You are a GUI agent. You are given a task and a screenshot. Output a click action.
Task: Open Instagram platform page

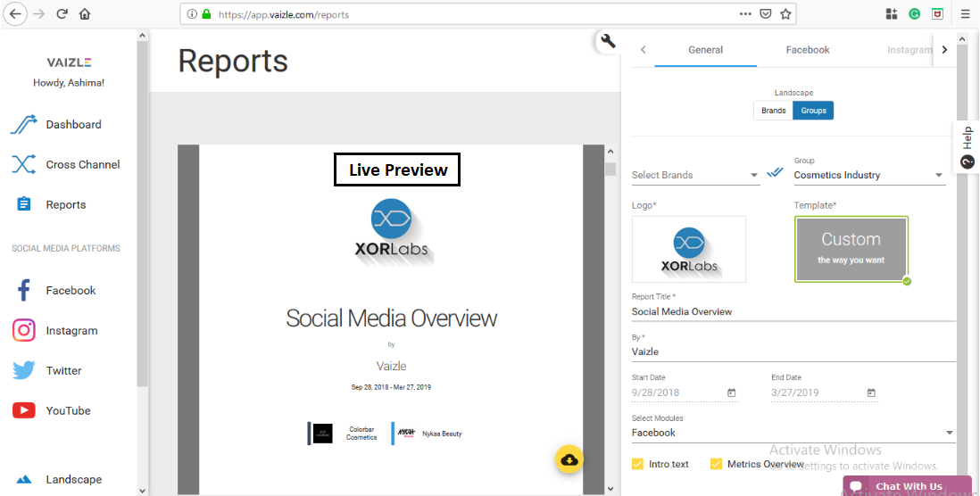click(x=55, y=330)
